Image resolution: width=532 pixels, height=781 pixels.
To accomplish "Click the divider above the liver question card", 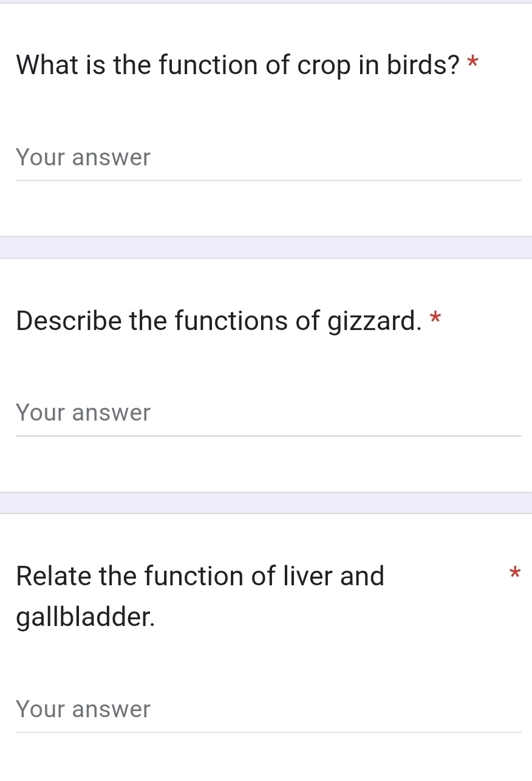I will 266,501.
